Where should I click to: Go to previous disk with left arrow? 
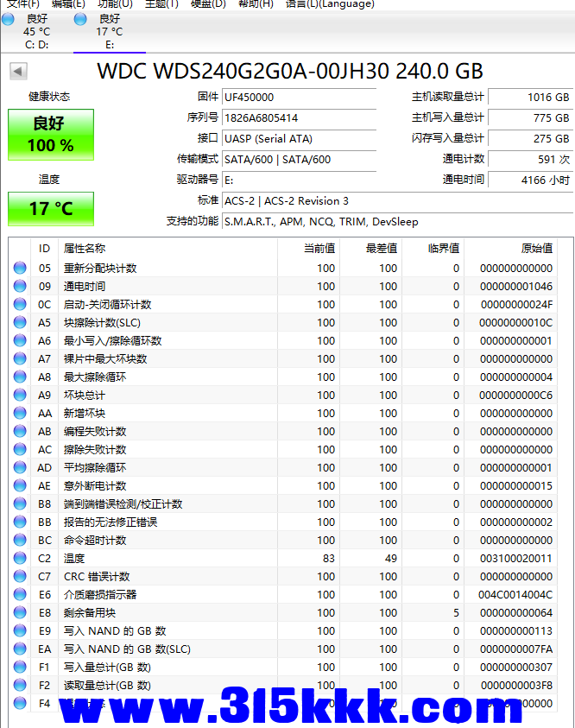(18, 72)
